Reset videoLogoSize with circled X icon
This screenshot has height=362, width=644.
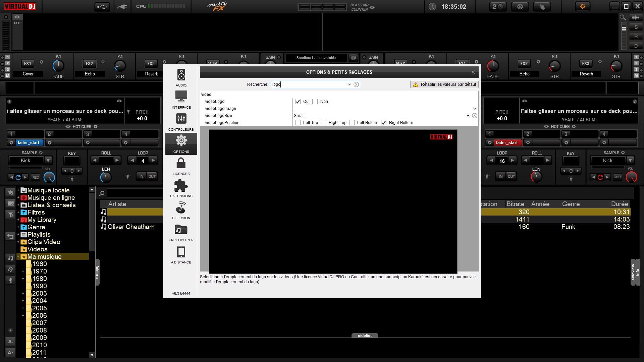474,116
